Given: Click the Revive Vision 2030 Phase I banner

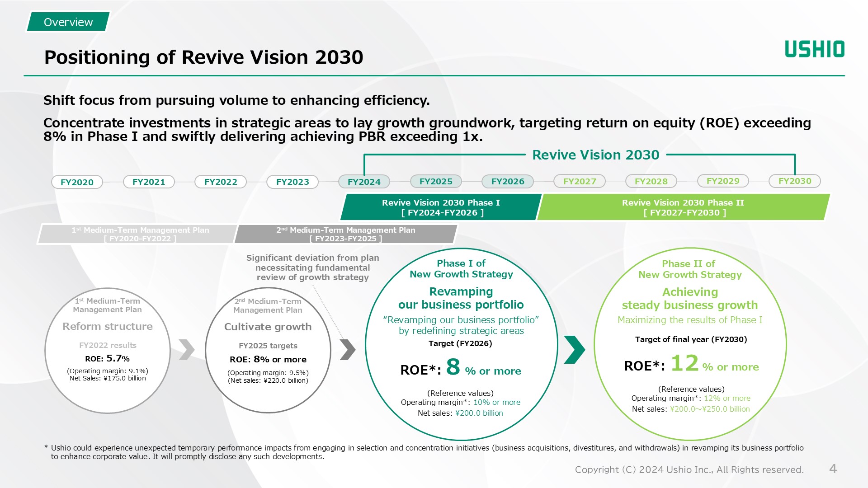Looking at the screenshot, I should (x=441, y=207).
